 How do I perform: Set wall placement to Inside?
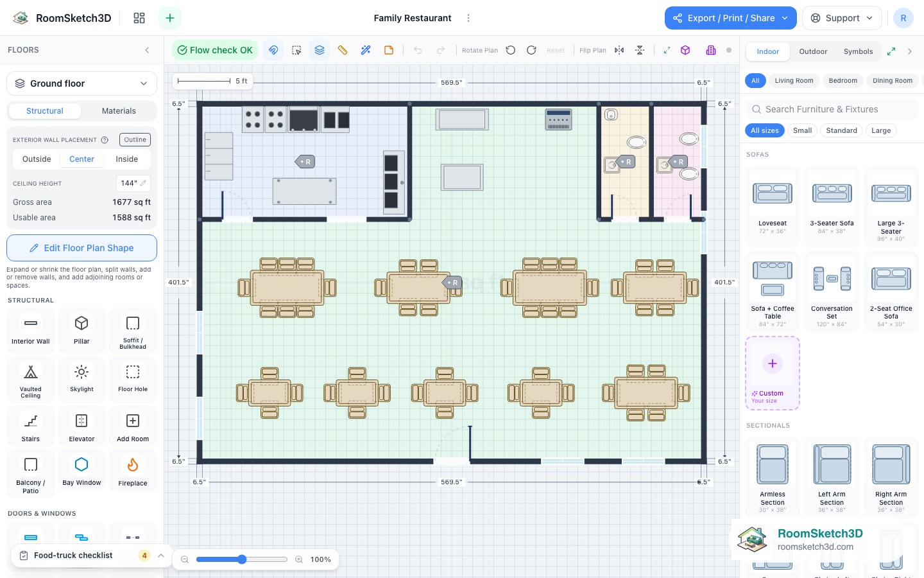(x=127, y=159)
